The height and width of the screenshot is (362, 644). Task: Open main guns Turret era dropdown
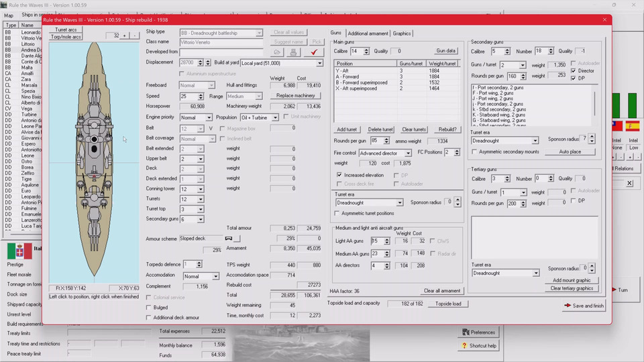[400, 202]
